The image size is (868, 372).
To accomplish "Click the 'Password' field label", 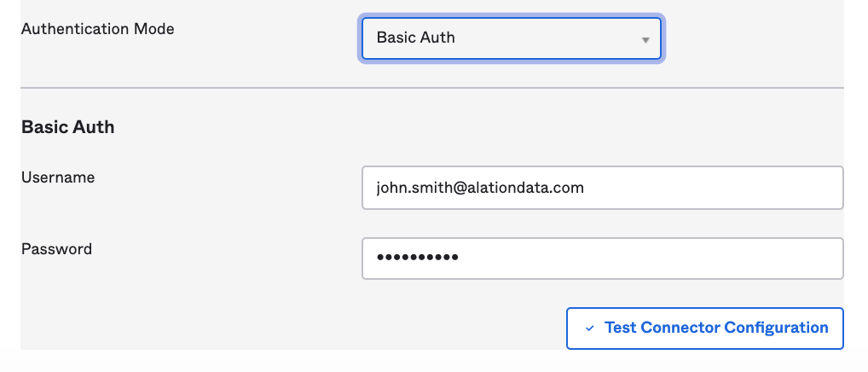I will point(56,249).
